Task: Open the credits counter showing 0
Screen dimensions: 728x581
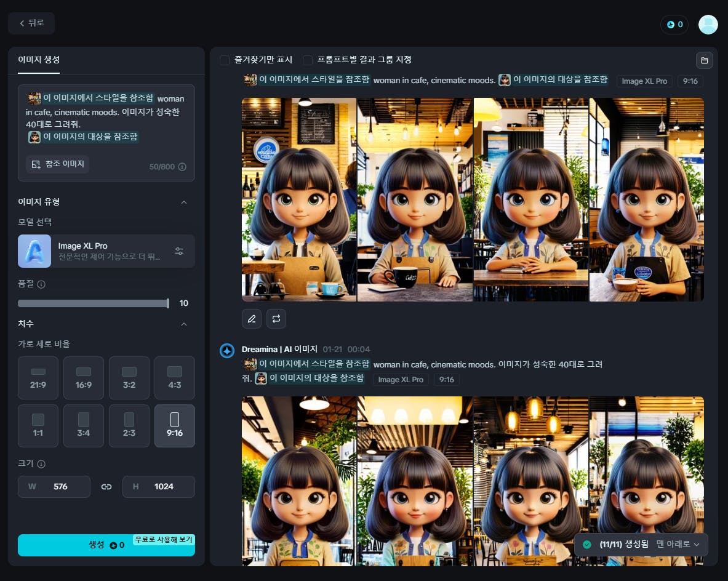Action: click(x=674, y=25)
